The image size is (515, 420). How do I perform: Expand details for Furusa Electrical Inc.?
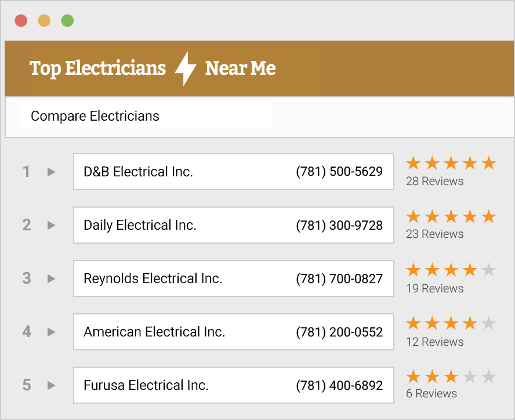point(51,385)
